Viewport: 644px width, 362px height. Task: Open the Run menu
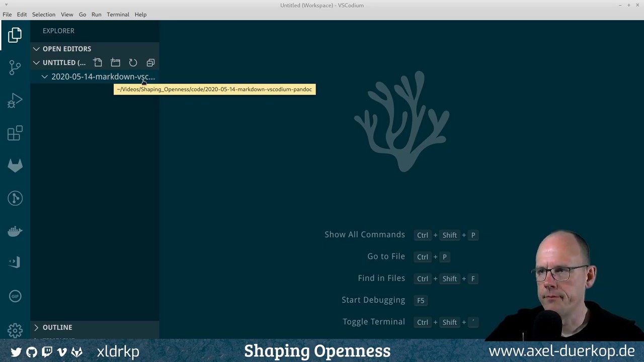96,15
